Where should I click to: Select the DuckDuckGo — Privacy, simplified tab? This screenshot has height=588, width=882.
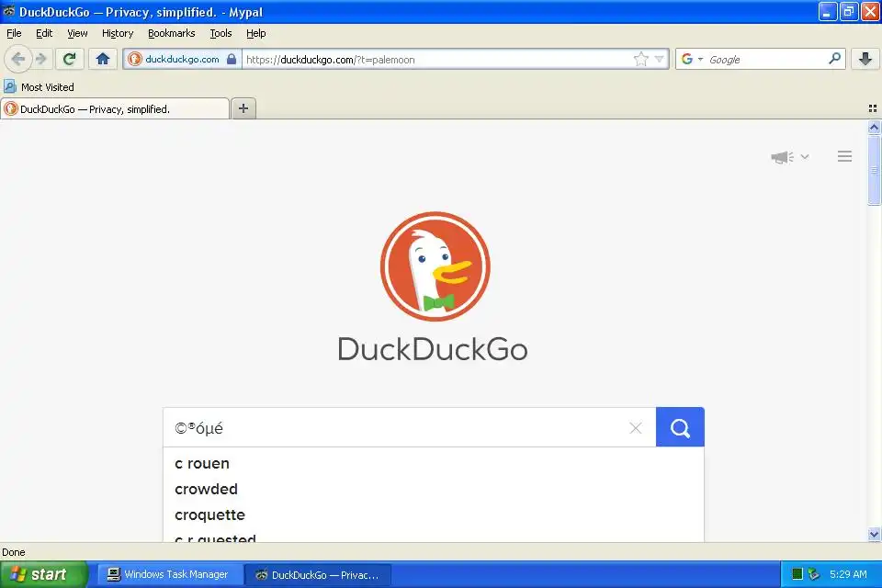(x=116, y=108)
